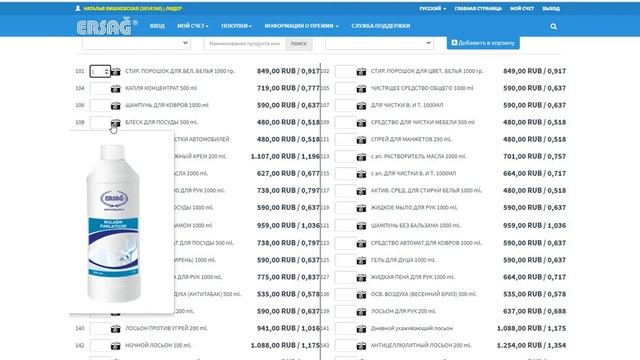Screen dimensions: 640x360
Task: Click price 637,00 RUB / 0,688
Action: [535, 312]
